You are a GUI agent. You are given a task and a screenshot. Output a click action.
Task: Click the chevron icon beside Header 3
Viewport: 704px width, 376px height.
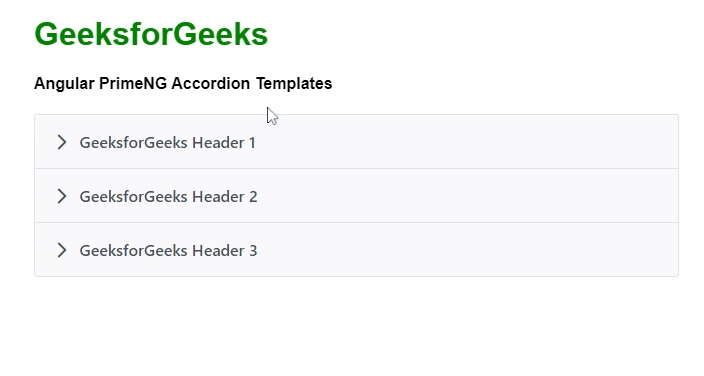pos(62,250)
